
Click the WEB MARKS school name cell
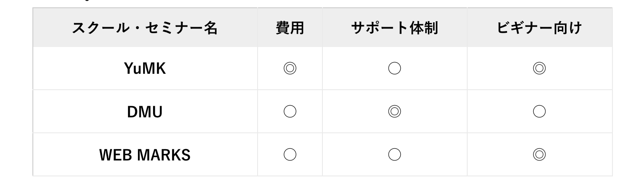(145, 155)
